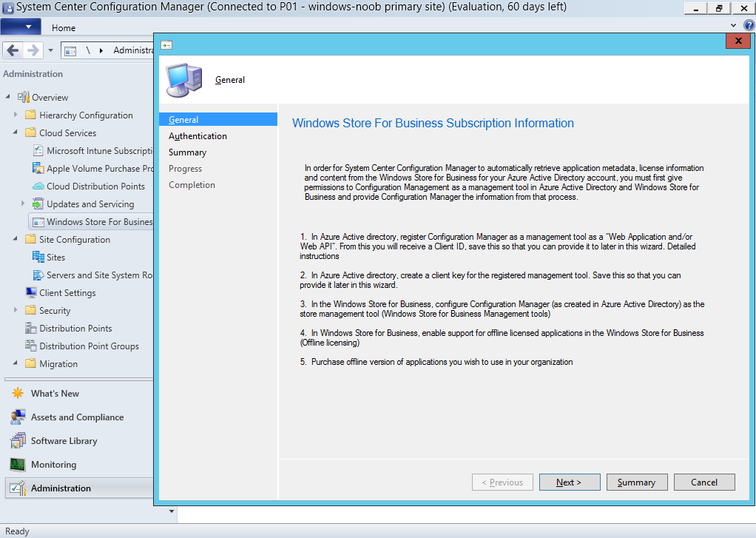The height and width of the screenshot is (538, 756).
Task: Click the Migration folder icon
Action: (30, 363)
